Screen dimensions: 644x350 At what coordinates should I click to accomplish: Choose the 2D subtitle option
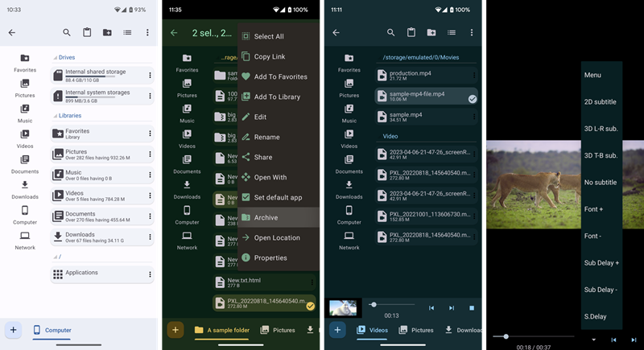tap(600, 102)
